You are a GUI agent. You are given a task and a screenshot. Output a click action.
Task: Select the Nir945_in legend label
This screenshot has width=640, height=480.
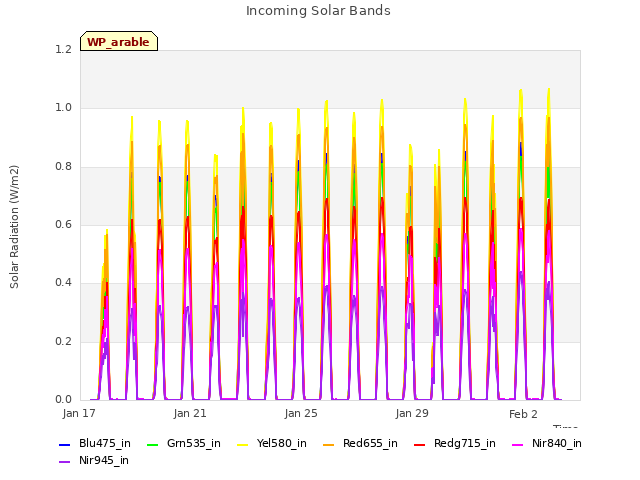click(104, 461)
